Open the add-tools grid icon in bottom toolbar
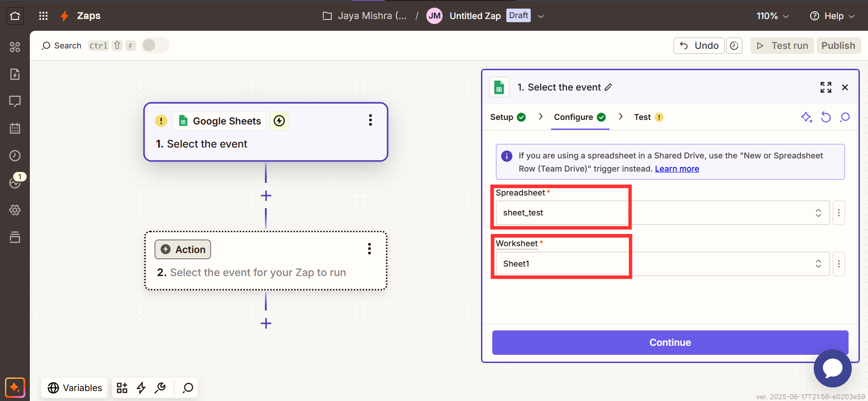Image resolution: width=868 pixels, height=401 pixels. [x=122, y=388]
